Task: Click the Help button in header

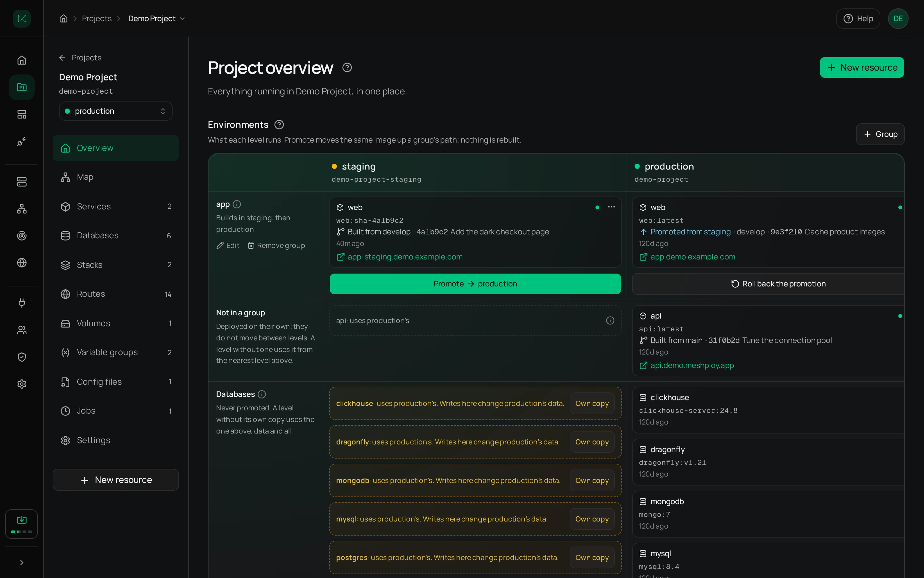Action: coord(858,18)
